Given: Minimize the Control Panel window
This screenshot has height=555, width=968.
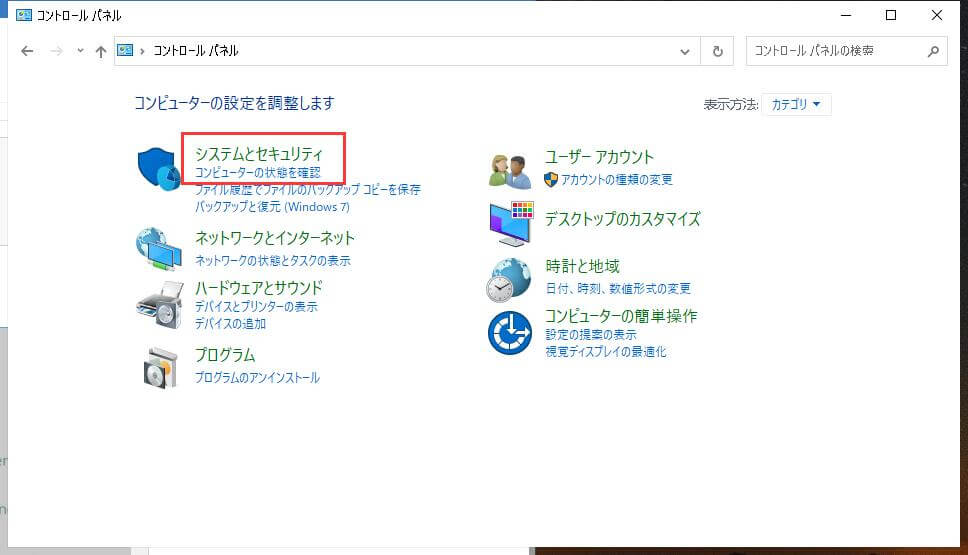Looking at the screenshot, I should click(x=846, y=15).
